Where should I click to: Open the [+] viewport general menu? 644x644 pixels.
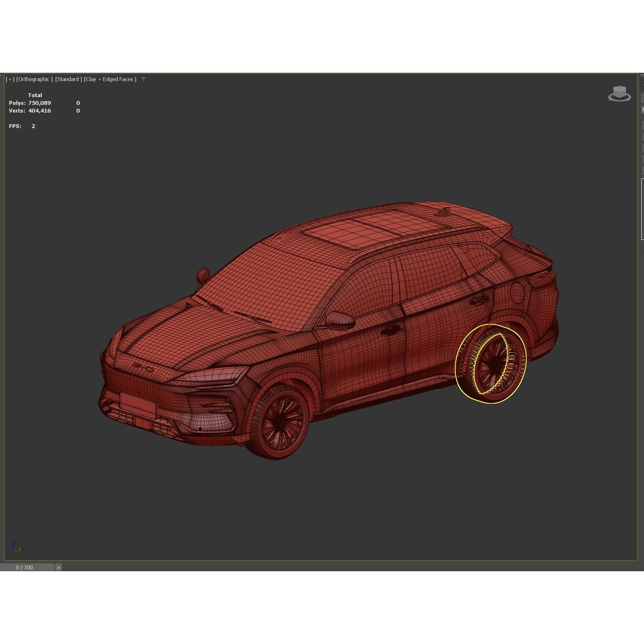point(10,79)
